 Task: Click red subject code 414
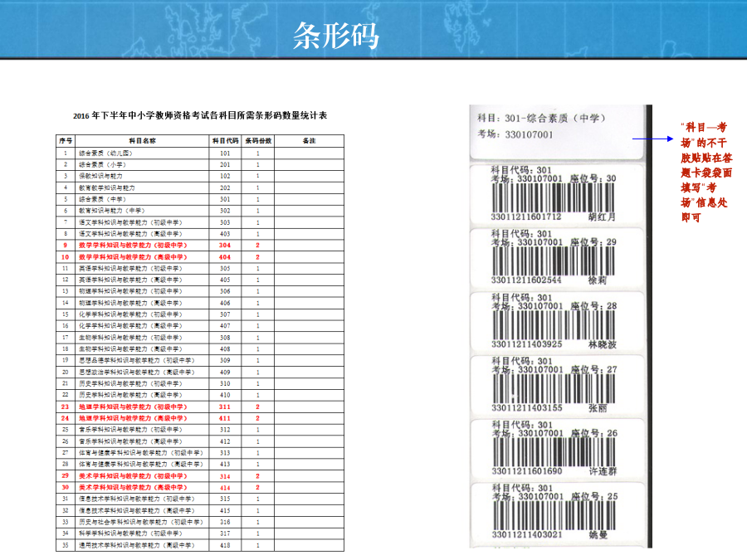point(225,488)
